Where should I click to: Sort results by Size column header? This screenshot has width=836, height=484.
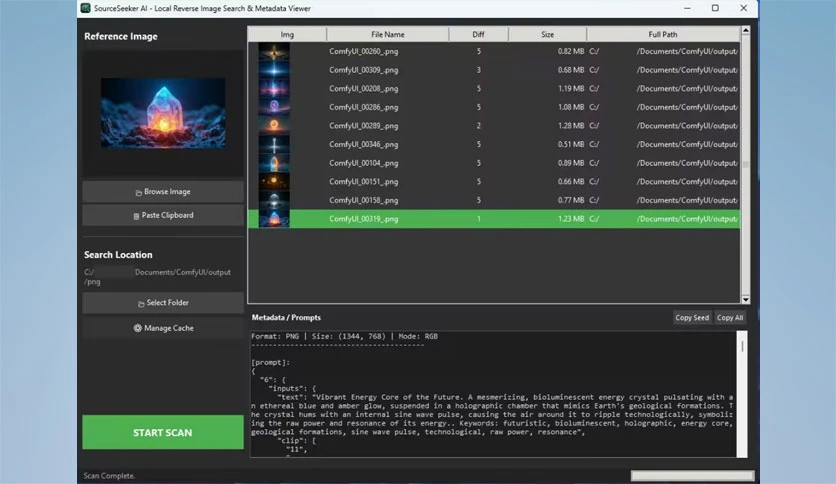(548, 34)
